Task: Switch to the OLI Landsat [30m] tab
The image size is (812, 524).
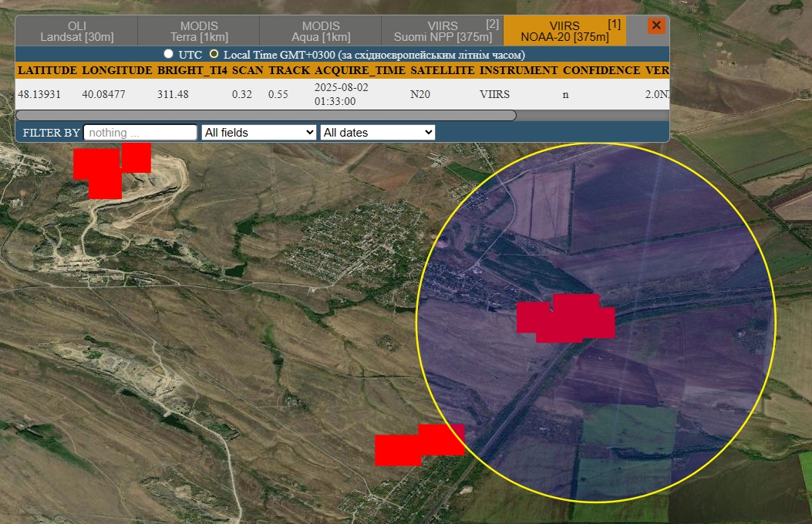Action: tap(77, 29)
